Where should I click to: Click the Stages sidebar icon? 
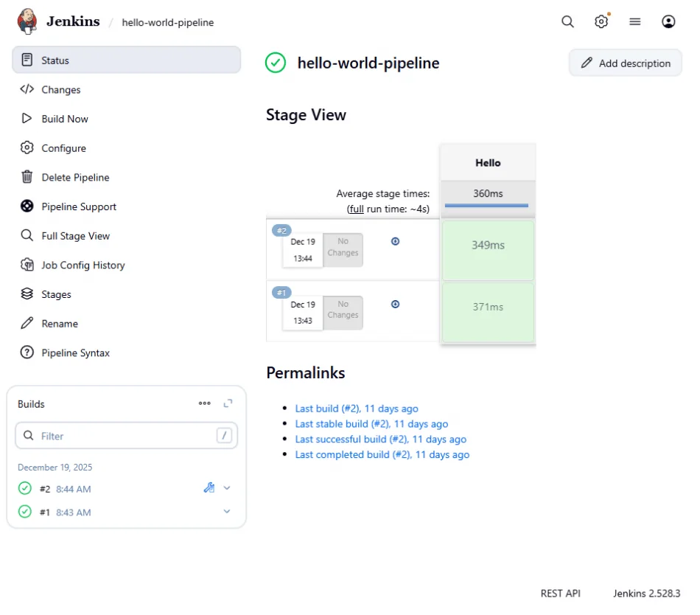(25, 294)
